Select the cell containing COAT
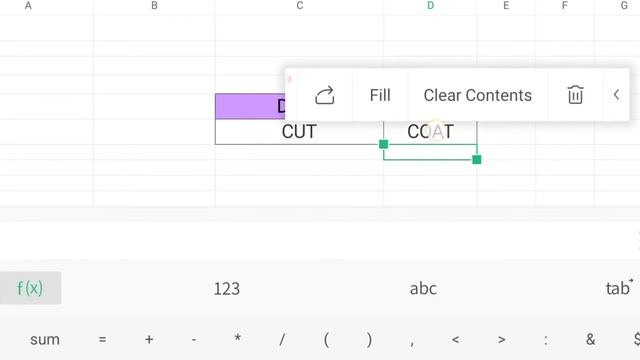This screenshot has width=640, height=360. click(430, 132)
